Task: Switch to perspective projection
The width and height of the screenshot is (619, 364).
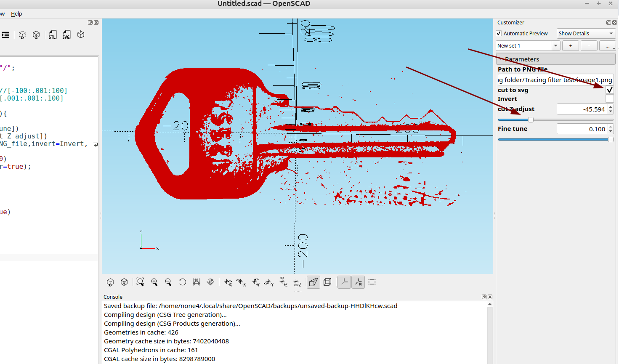Action: [x=313, y=282]
